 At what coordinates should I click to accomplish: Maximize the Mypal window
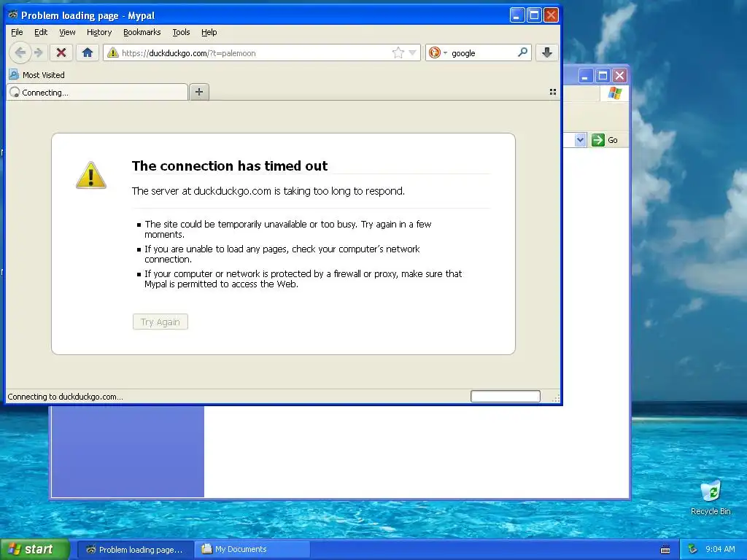pos(535,15)
